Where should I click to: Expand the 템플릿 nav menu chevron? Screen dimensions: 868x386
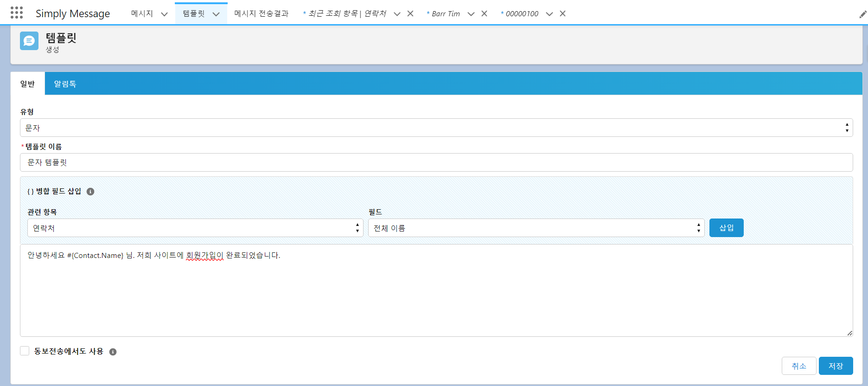click(x=216, y=14)
